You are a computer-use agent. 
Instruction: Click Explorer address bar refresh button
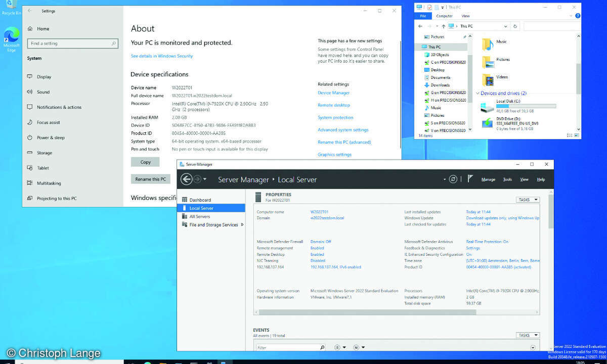coord(515,26)
